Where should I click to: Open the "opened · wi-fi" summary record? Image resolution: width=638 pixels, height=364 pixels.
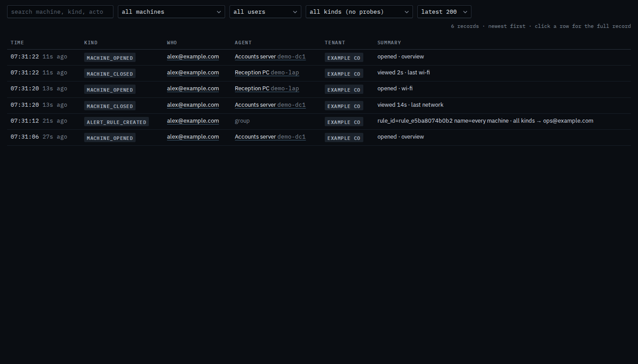point(395,89)
